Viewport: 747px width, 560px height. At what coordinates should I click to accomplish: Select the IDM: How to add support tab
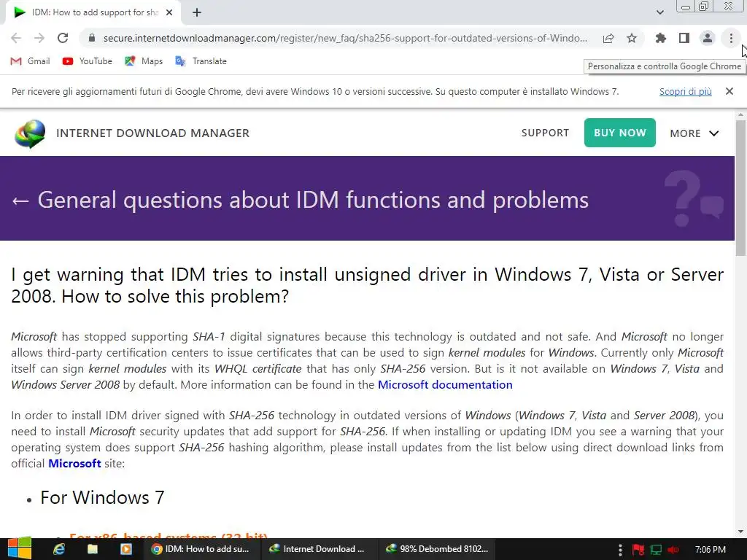(x=94, y=12)
